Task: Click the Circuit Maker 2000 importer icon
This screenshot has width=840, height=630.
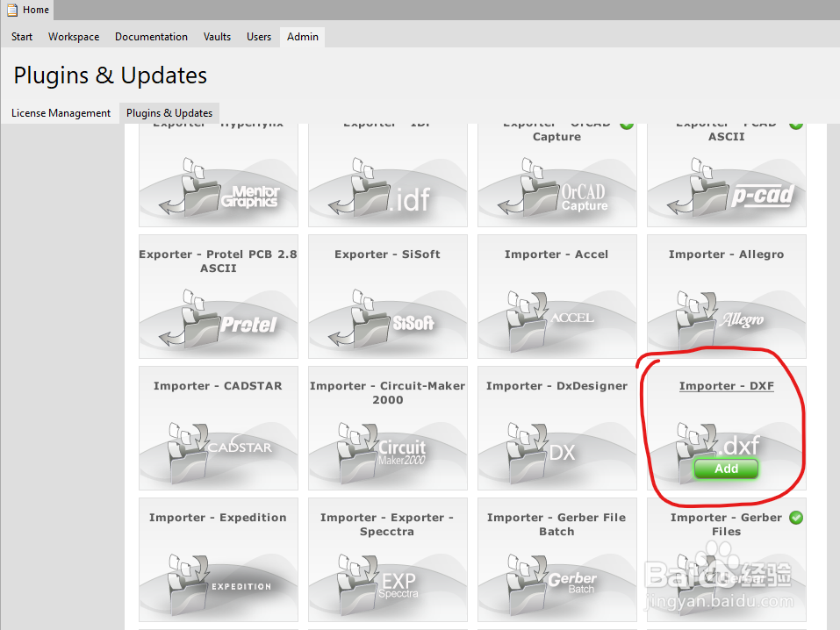Action: [x=383, y=453]
